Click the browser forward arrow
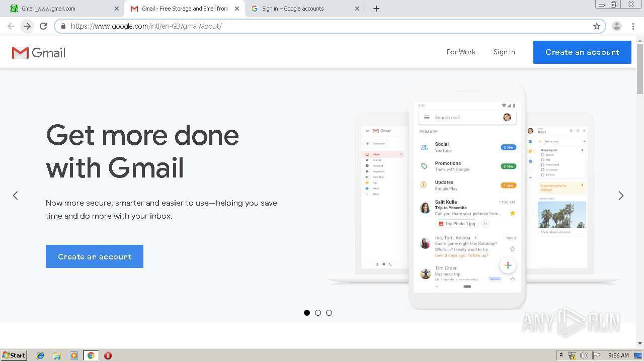Screen dimensions: 644x362 point(27,26)
